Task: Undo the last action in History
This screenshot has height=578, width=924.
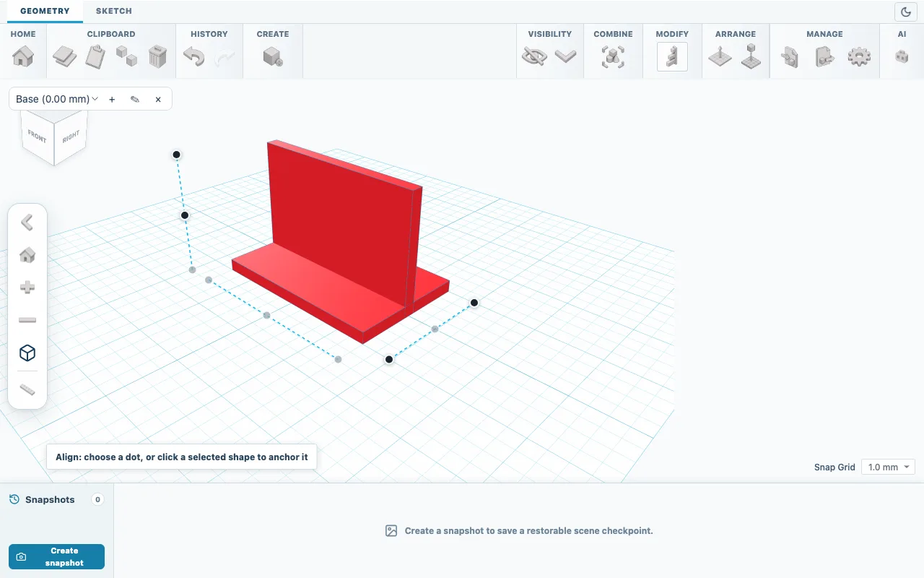Action: coord(193,56)
